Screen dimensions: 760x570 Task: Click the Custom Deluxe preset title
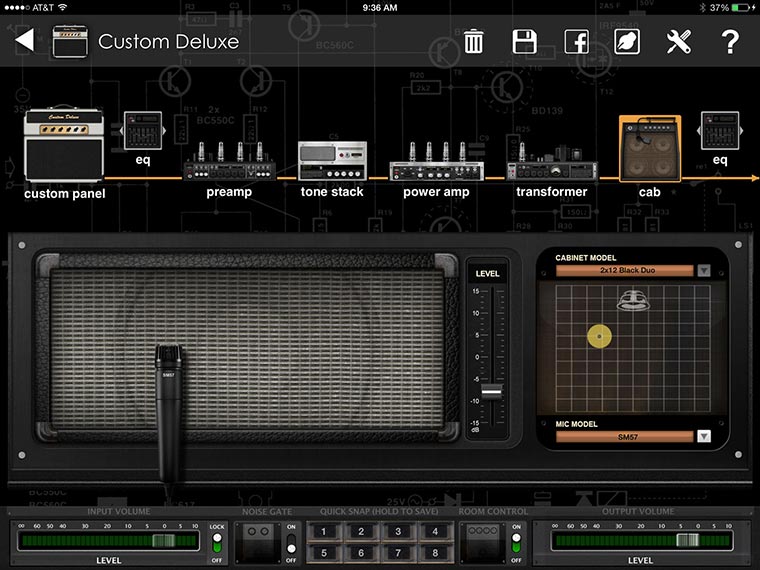click(x=169, y=42)
